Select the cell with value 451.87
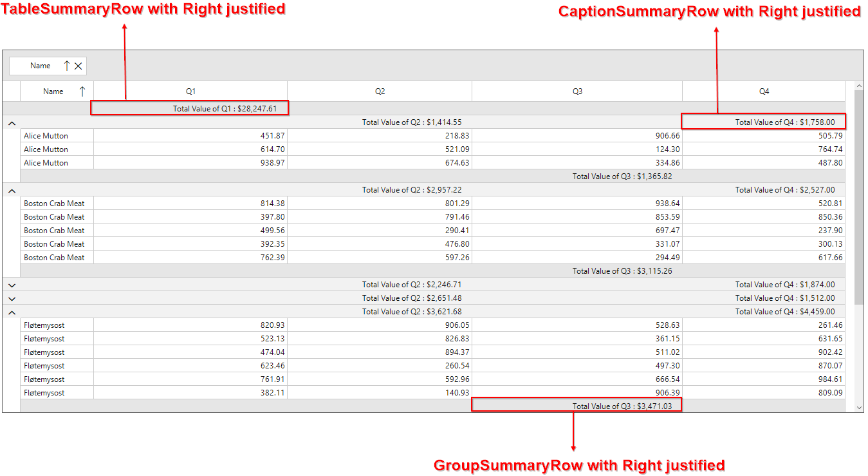Viewport: 868px width, 476px height. 190,136
